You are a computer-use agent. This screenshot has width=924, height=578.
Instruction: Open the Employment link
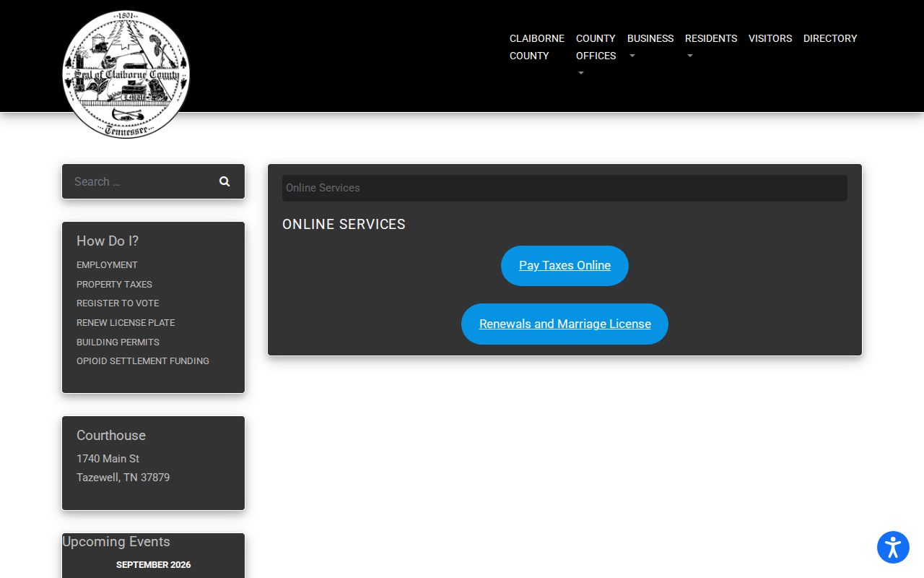[x=107, y=265]
